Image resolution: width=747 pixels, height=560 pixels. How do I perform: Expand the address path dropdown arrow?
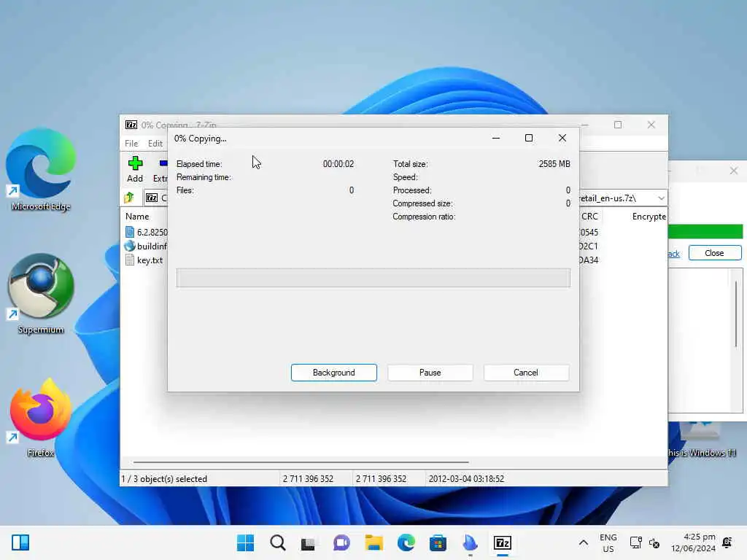coord(661,198)
